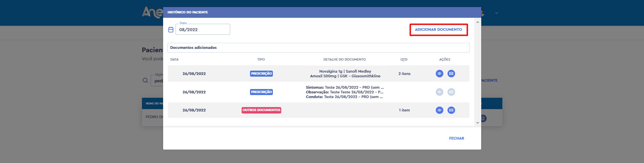This screenshot has width=644, height=163.
Task: Select the Prescrição tag in Sintomas row
Action: coord(261,92)
